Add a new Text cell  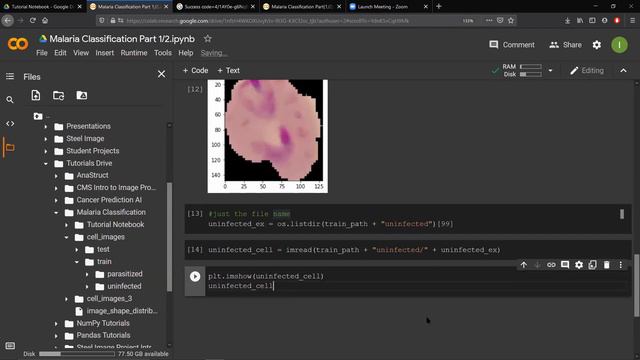coord(229,71)
